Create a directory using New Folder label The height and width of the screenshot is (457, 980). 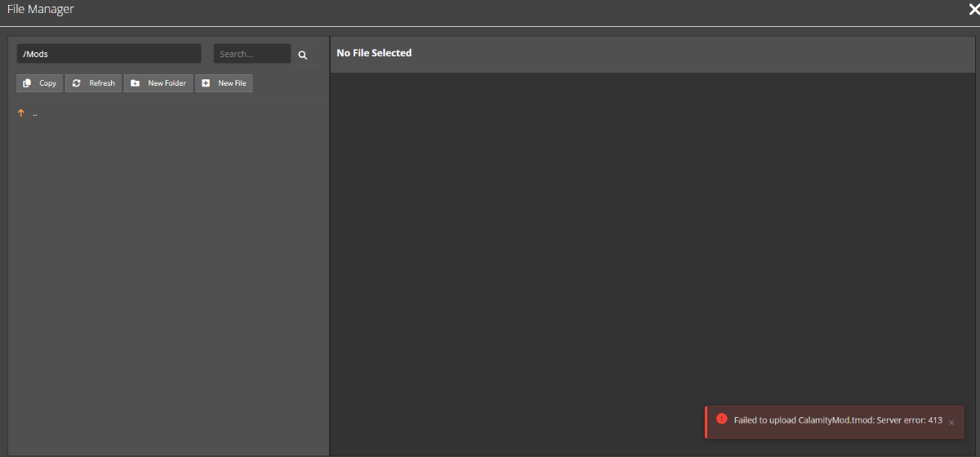pyautogui.click(x=167, y=83)
